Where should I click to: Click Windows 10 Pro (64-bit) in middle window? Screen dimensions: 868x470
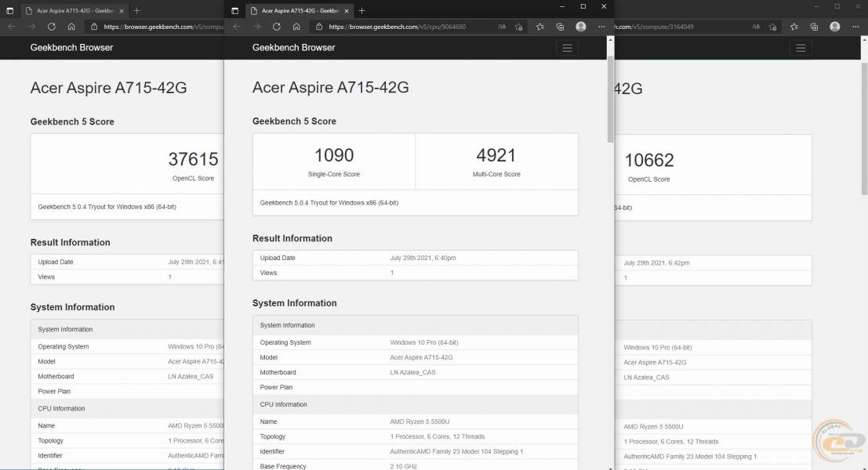point(424,342)
